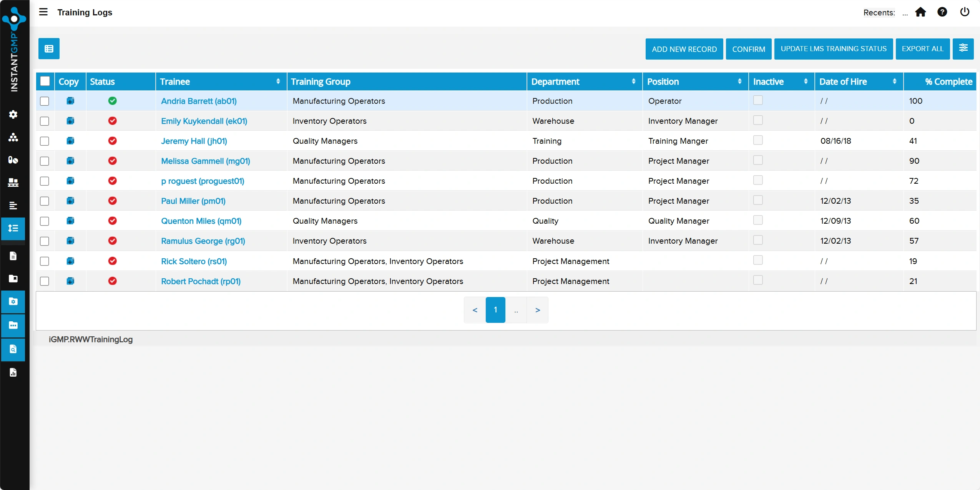
Task: Click the Home icon in header
Action: click(920, 12)
